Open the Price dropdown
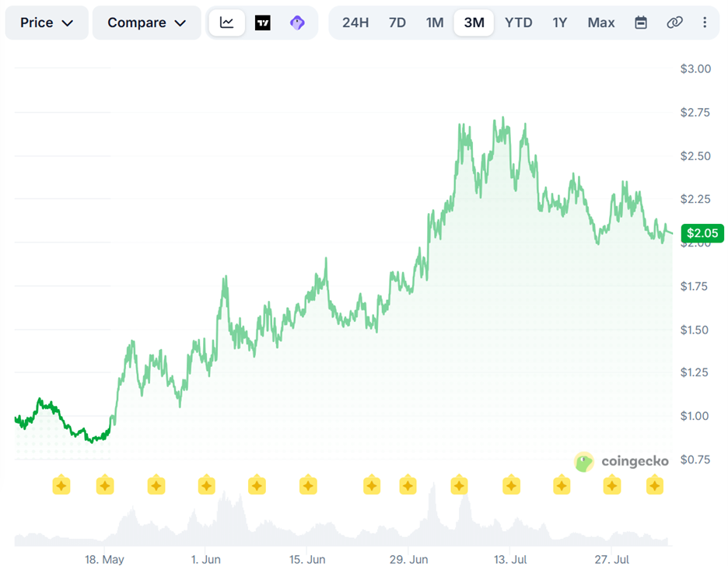728x566 pixels. pos(47,23)
